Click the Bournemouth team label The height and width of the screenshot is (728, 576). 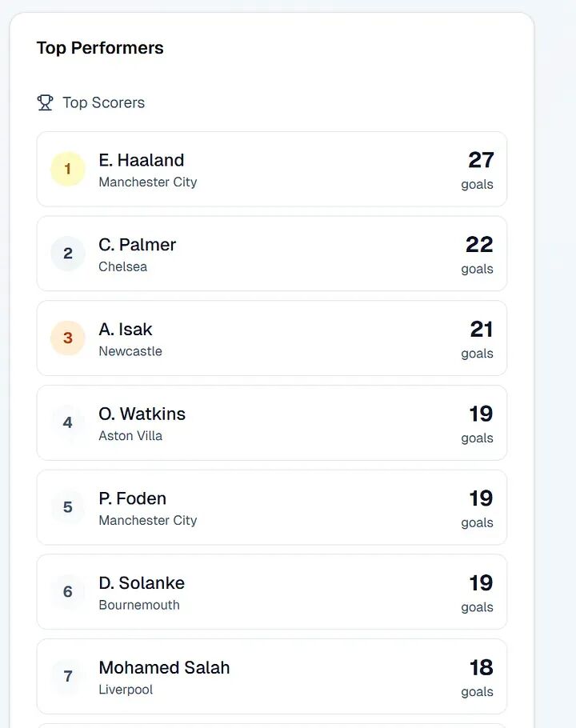click(139, 605)
